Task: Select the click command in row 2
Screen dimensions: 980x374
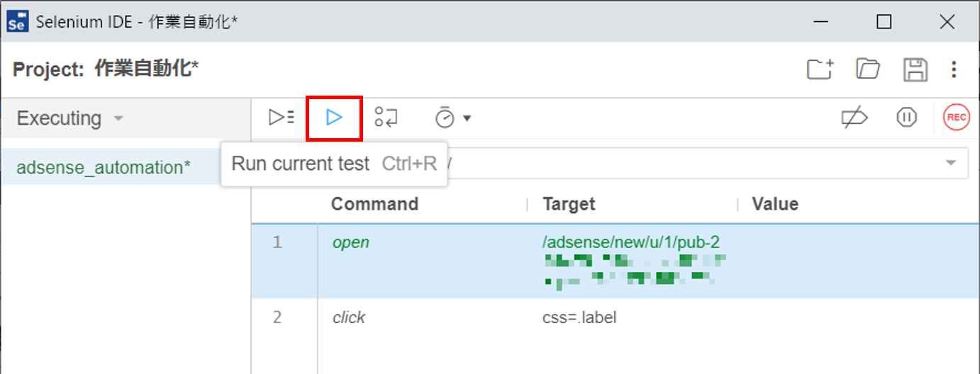Action: (349, 317)
